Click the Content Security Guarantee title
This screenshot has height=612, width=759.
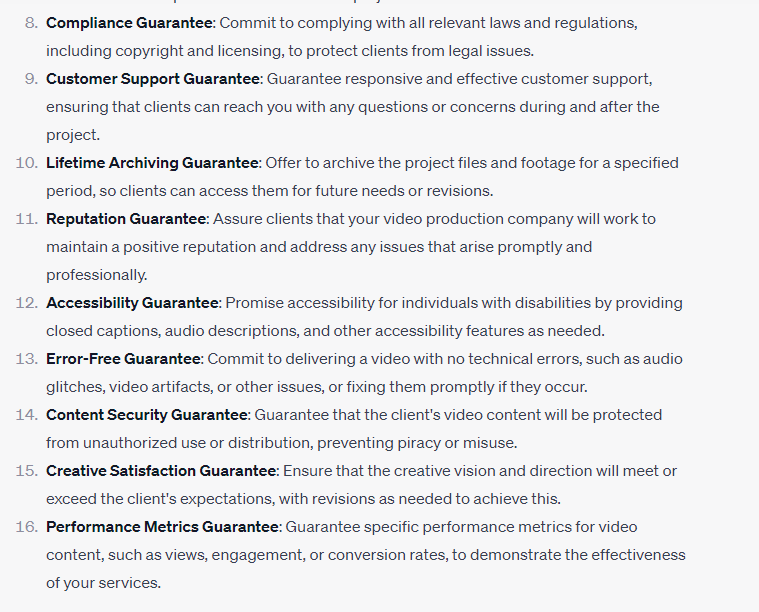pyautogui.click(x=146, y=414)
